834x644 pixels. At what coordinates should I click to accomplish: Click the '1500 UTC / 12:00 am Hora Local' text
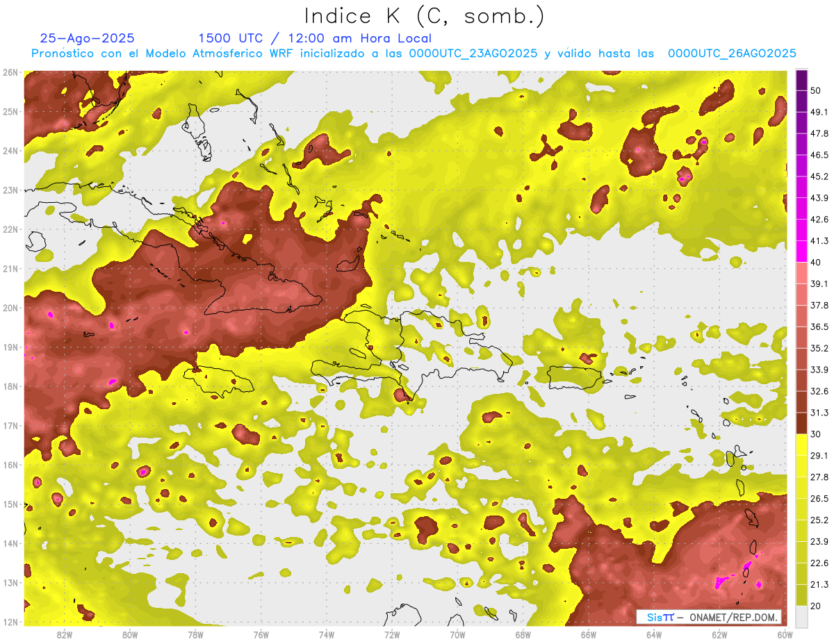[x=315, y=38]
